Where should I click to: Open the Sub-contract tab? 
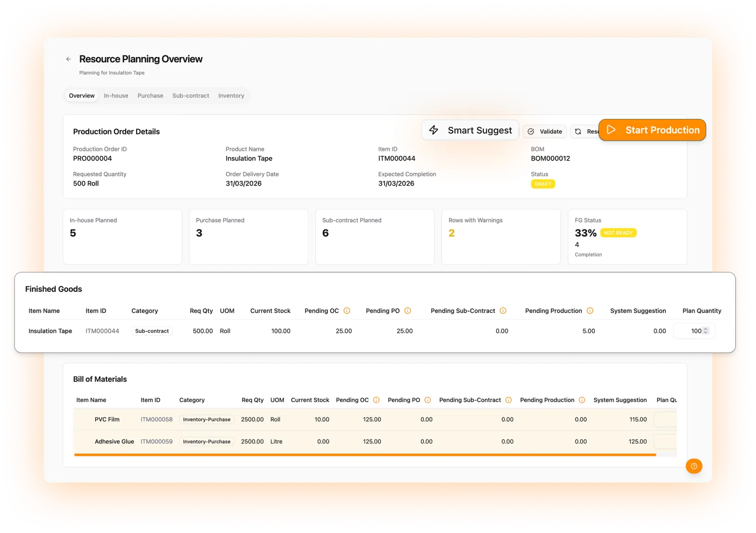click(191, 96)
